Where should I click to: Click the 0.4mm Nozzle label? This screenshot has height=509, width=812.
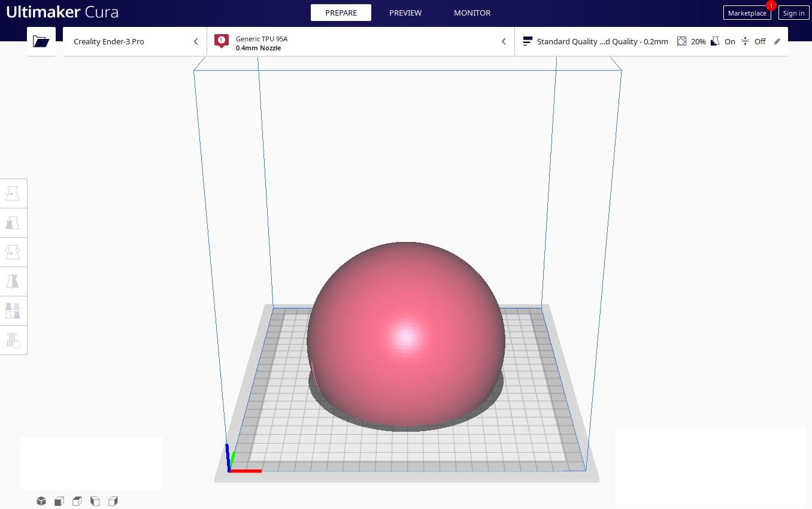click(x=258, y=48)
